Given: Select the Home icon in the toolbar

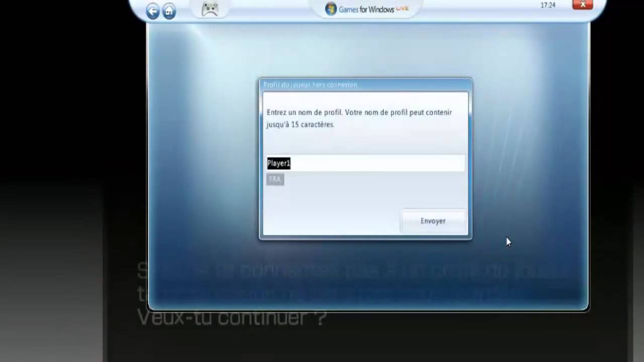Looking at the screenshot, I should (x=169, y=11).
